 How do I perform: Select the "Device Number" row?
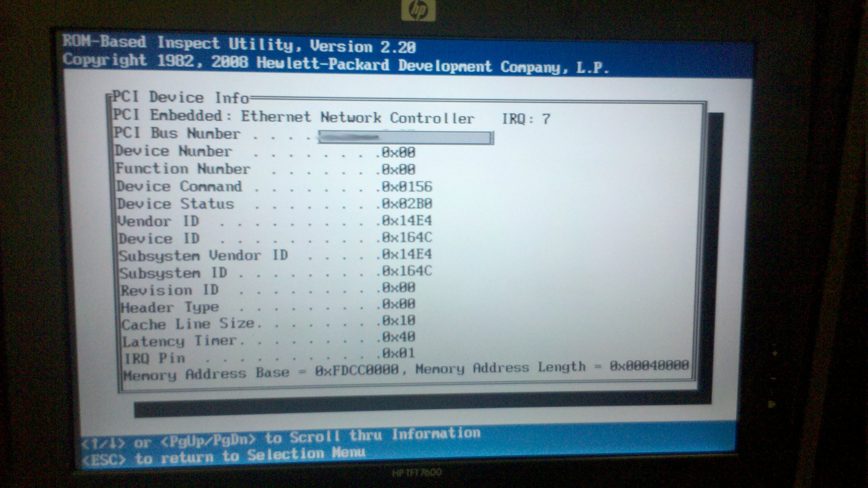pos(265,151)
